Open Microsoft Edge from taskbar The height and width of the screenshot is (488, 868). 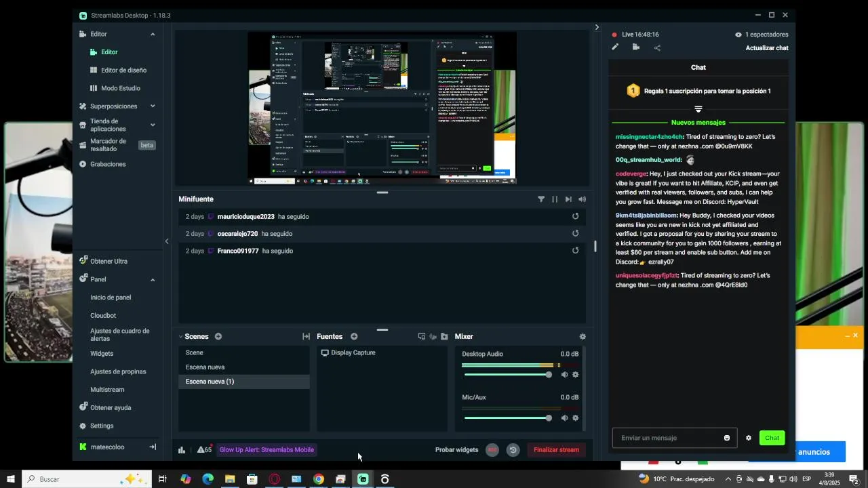pos(208,479)
